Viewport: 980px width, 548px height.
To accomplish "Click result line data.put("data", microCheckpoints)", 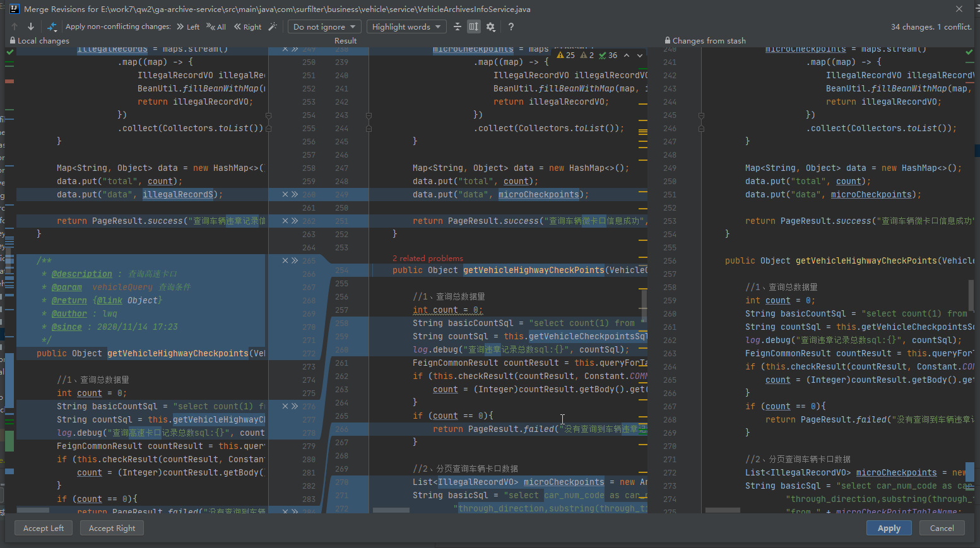I will point(500,194).
